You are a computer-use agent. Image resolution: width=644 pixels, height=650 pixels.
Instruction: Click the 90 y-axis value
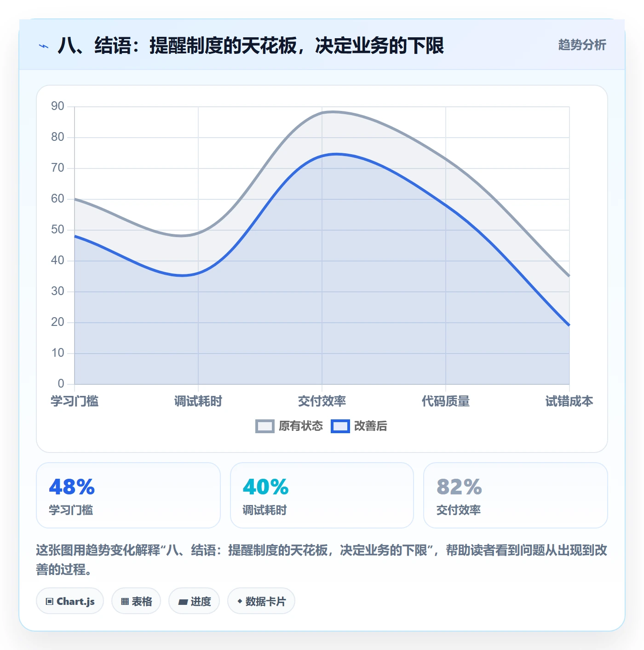57,106
